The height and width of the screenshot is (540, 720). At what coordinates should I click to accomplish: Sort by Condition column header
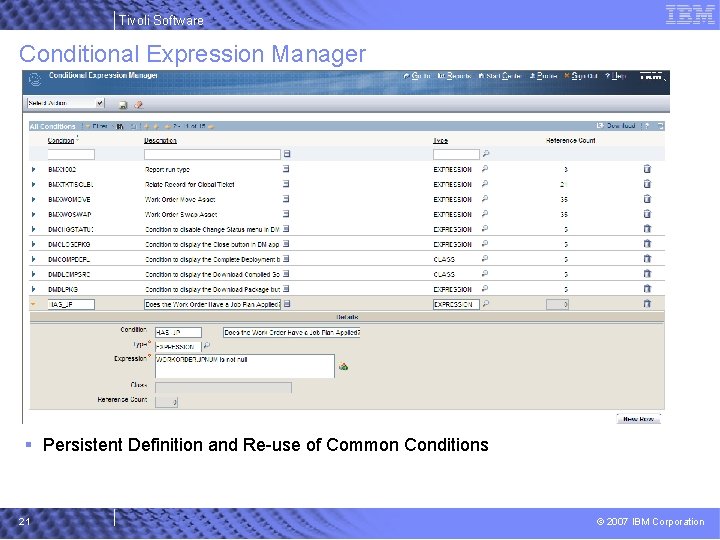[x=61, y=141]
